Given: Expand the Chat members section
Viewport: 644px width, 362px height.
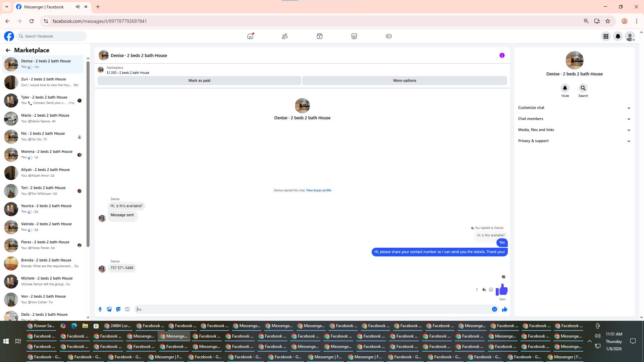Looking at the screenshot, I should pyautogui.click(x=574, y=119).
